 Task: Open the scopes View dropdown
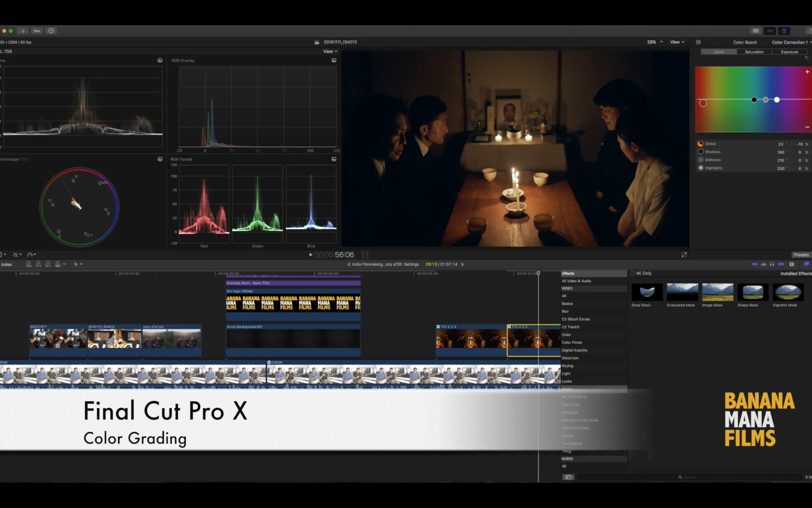330,51
